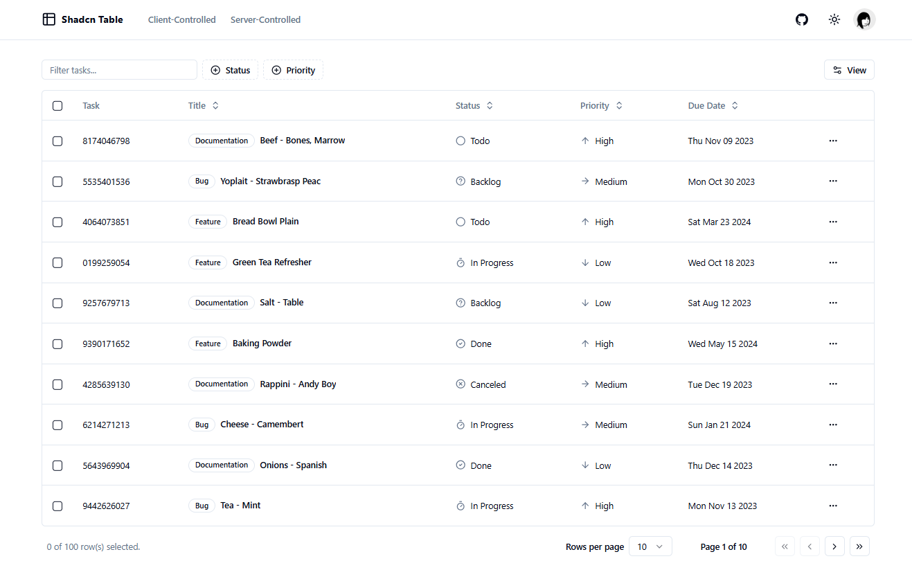Open row actions for Beef - Bones, Marrow
The image size is (912, 588).
[833, 141]
